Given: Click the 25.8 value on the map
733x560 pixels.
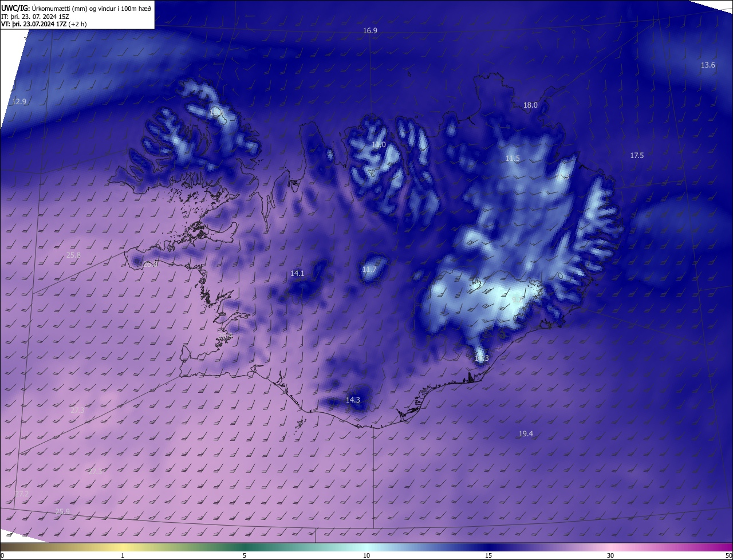Looking at the screenshot, I should click(73, 255).
